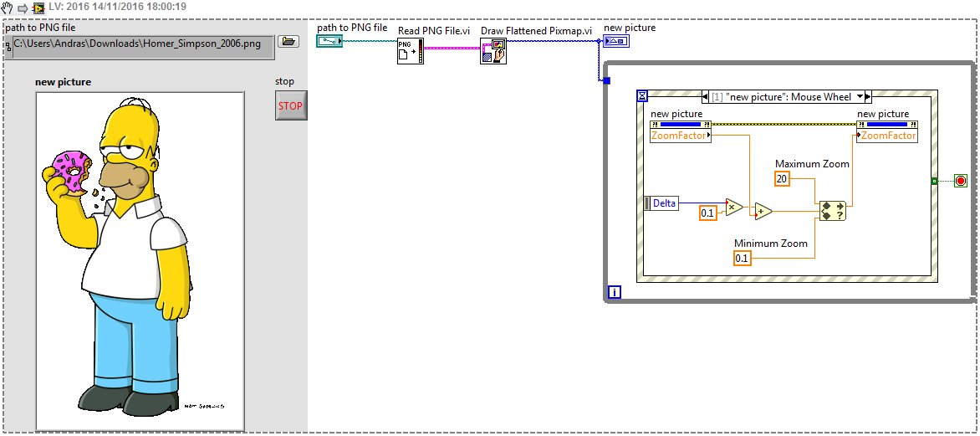Click the Draw Flattened Pixmap.vi node icon
980x436 pixels.
click(x=493, y=51)
